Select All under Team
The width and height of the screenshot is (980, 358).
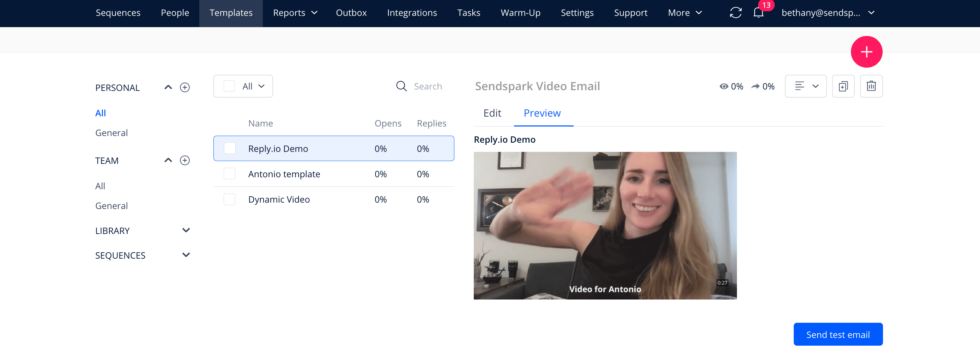100,186
